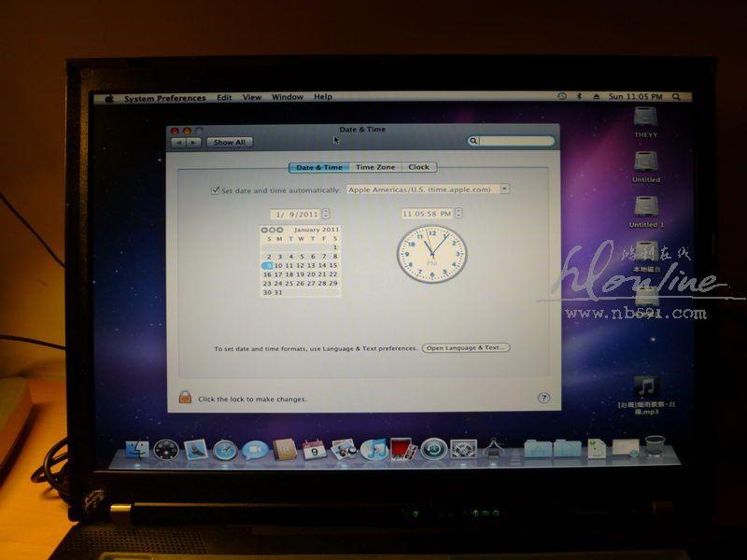
Task: Open the time server dropdown arrow
Action: tap(504, 189)
